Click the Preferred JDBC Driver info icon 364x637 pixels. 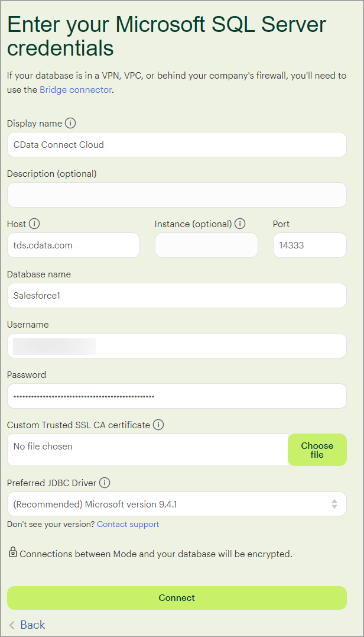click(x=105, y=483)
